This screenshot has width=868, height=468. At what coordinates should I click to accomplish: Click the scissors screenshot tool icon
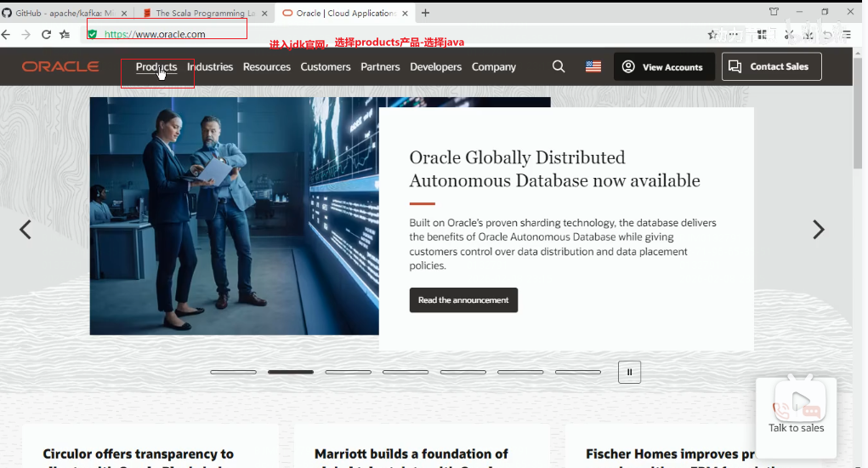(x=790, y=35)
